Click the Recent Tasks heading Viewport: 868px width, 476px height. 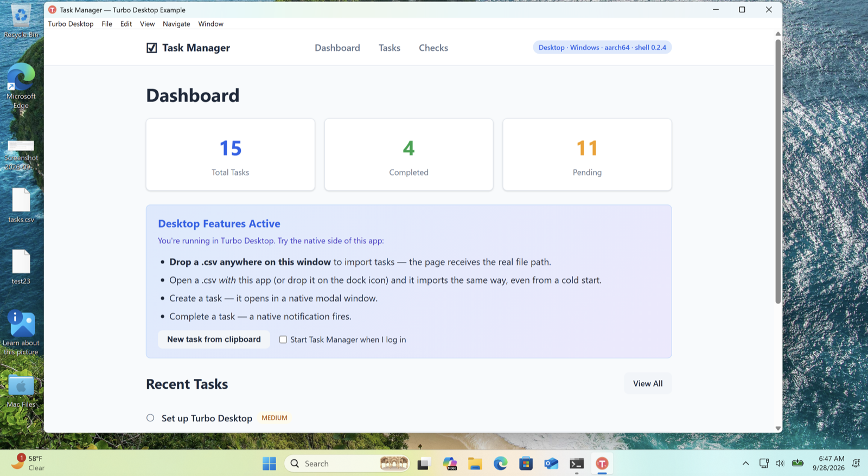click(187, 384)
